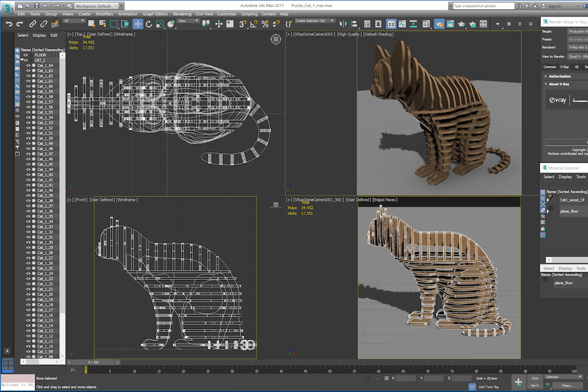Click the Sign In link
588x392 pixels.
(554, 6)
